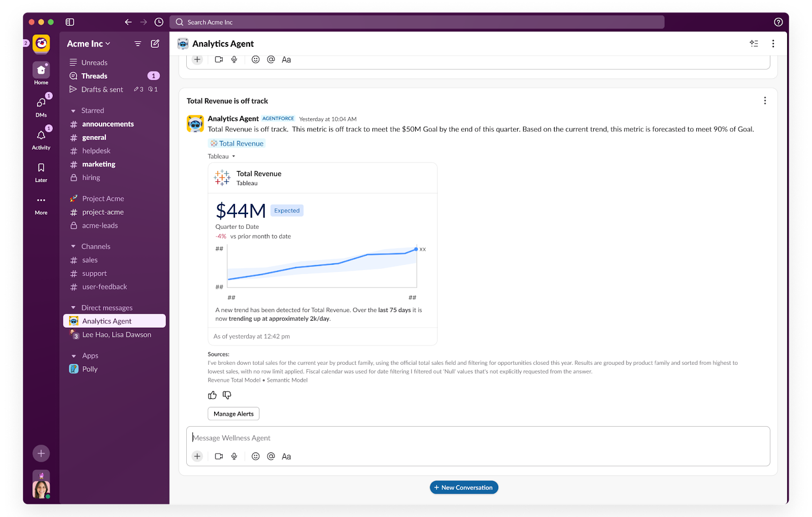The width and height of the screenshot is (812, 517).
Task: Open the Acme Inc workspace dropdown
Action: 88,44
